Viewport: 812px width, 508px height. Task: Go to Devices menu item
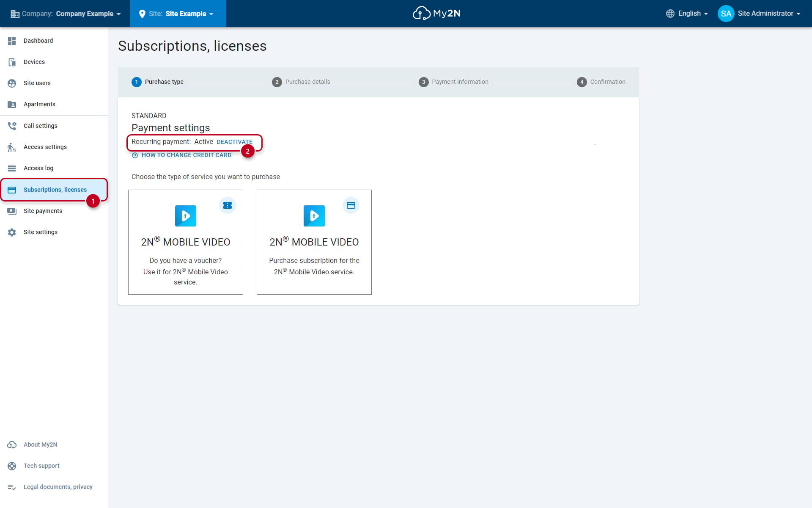pos(54,62)
